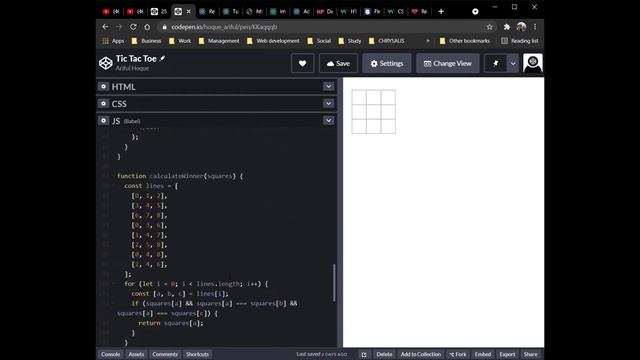640x360 pixels.
Task: Open CSS editor settings gear
Action: pyautogui.click(x=103, y=104)
